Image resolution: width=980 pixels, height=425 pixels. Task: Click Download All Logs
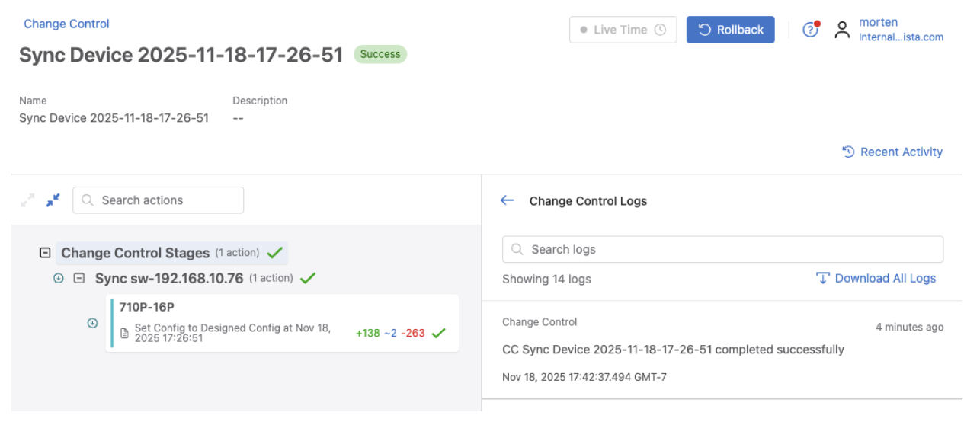(x=876, y=278)
